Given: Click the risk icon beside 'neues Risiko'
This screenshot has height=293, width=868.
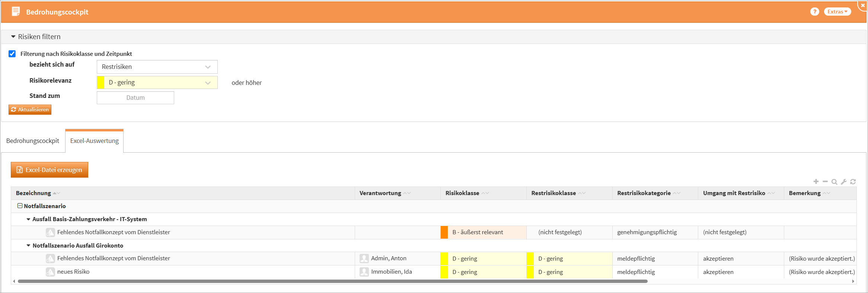Looking at the screenshot, I should point(50,272).
